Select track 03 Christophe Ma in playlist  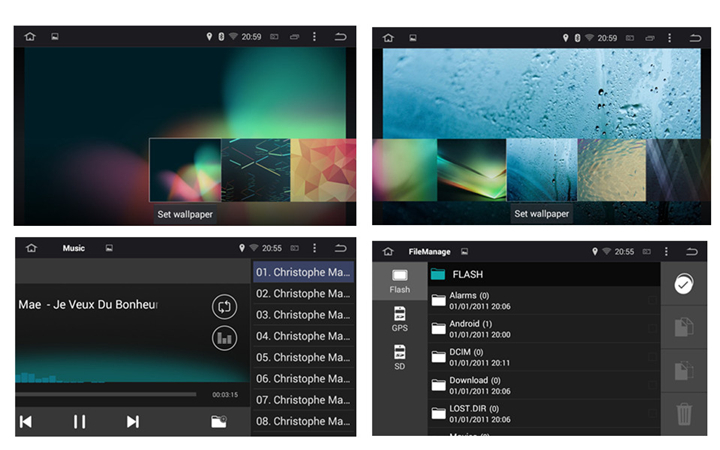[302, 314]
